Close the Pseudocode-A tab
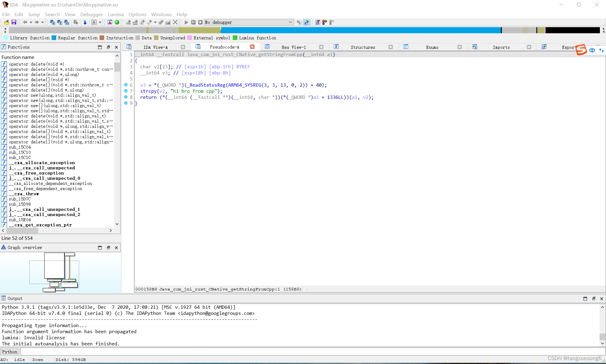This screenshot has width=606, height=364. tap(252, 47)
